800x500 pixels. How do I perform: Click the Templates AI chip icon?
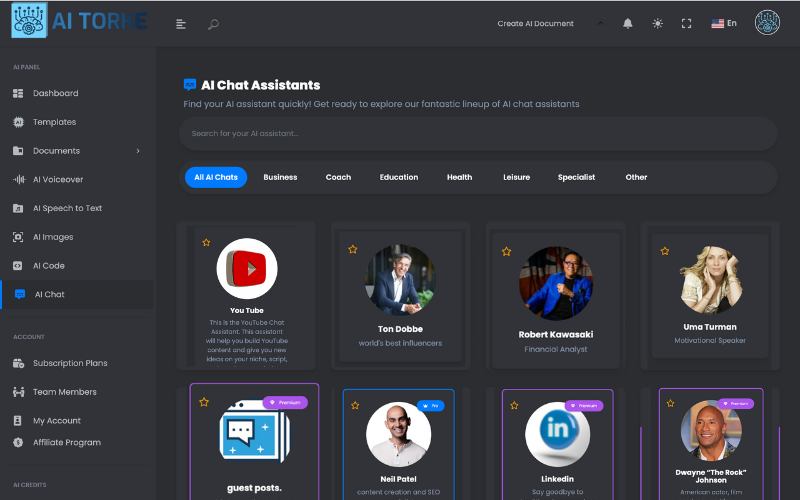(x=18, y=122)
